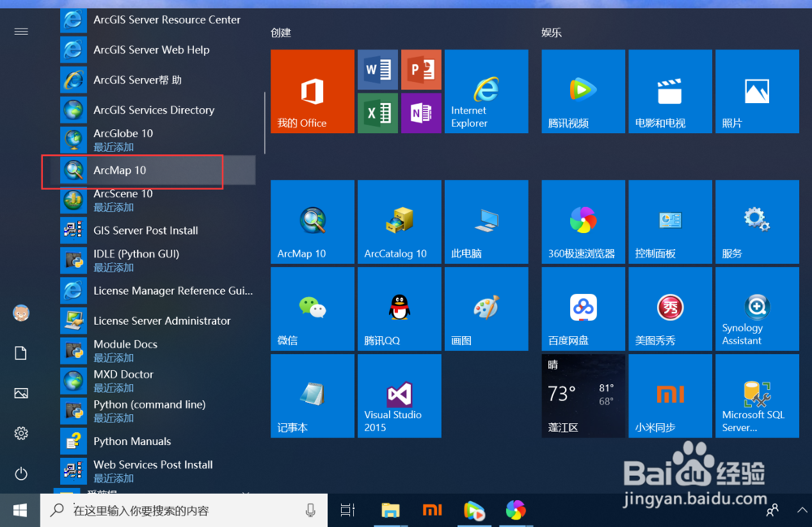This screenshot has height=527, width=812.
Task: Click the search box microphone icon
Action: [x=310, y=511]
